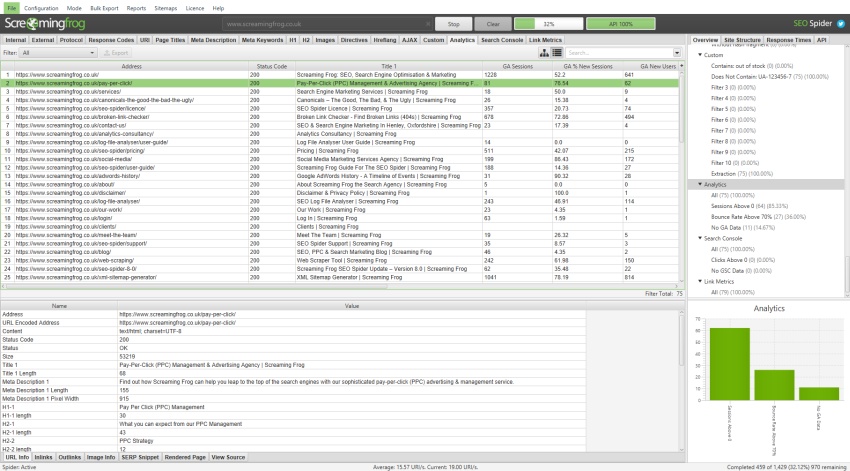This screenshot has height=471, width=850.
Task: Open the Bulk Export menu
Action: (104, 8)
